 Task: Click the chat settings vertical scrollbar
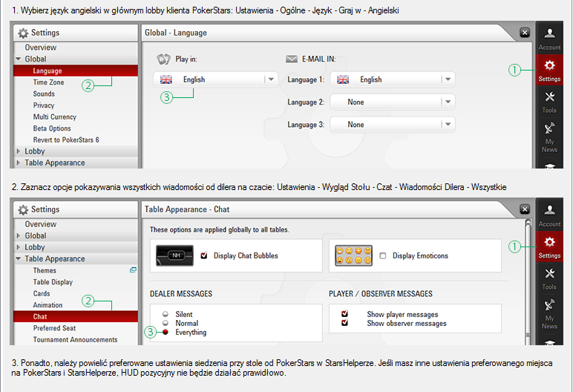[528, 281]
